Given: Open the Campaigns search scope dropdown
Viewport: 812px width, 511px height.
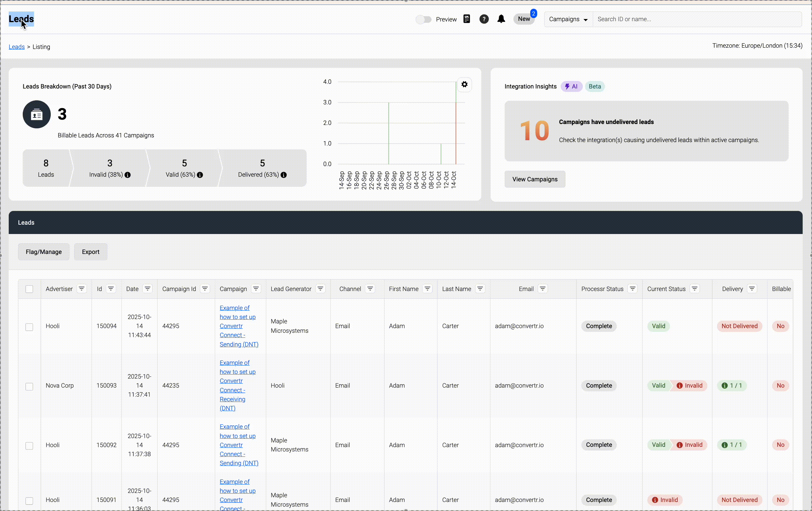Looking at the screenshot, I should click(568, 19).
